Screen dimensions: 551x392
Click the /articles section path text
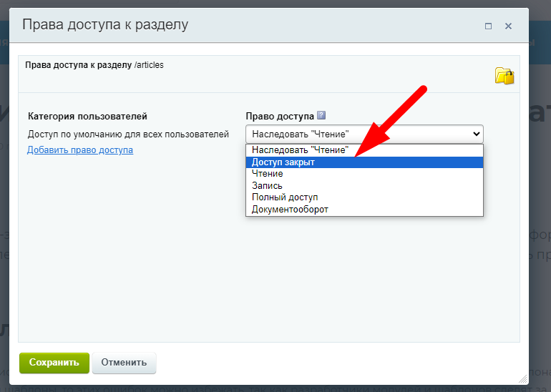click(x=149, y=65)
